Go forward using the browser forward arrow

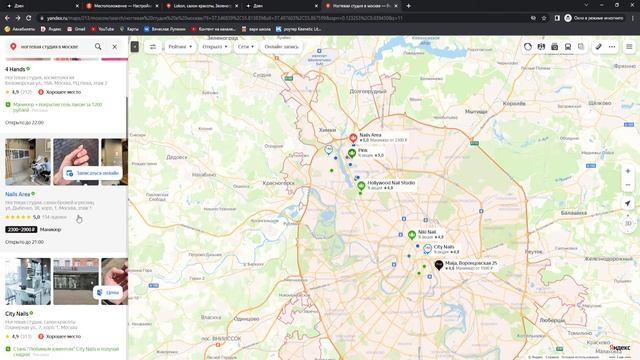18,18
